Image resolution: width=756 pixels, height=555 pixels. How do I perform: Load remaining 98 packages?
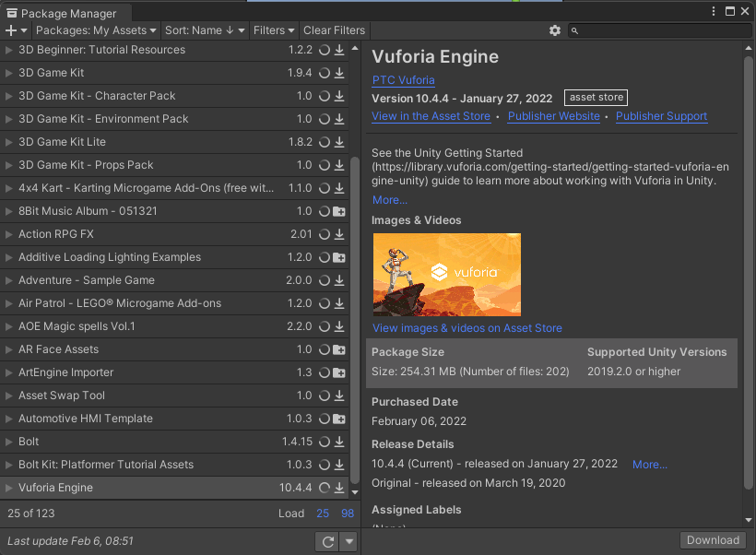[x=348, y=514]
